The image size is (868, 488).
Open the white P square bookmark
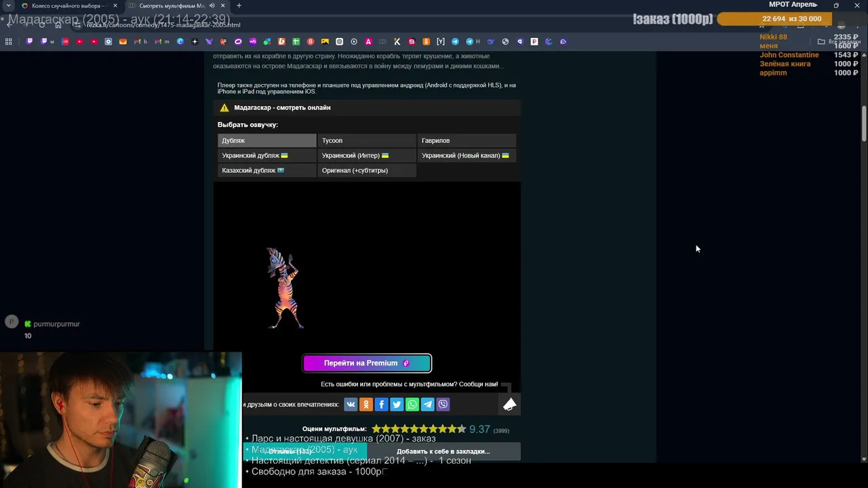pos(534,41)
